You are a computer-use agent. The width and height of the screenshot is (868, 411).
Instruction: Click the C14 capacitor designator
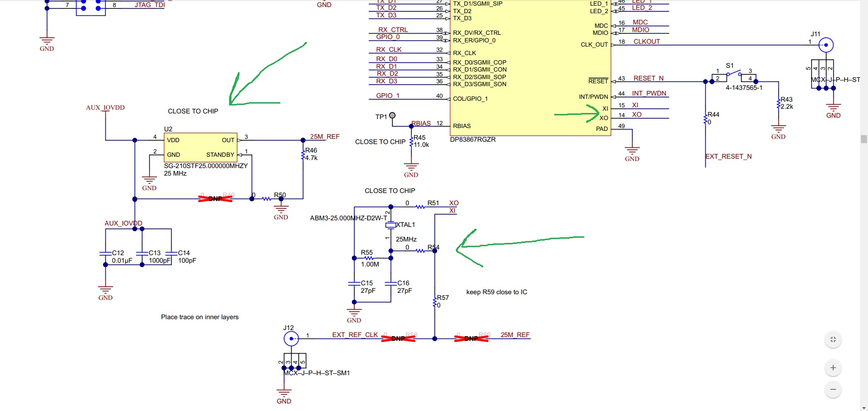tap(184, 253)
